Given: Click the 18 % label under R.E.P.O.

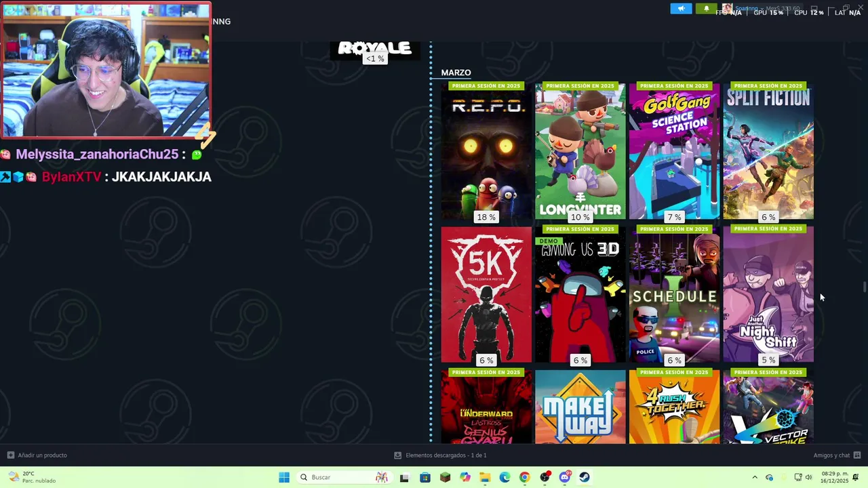Looking at the screenshot, I should coord(486,217).
